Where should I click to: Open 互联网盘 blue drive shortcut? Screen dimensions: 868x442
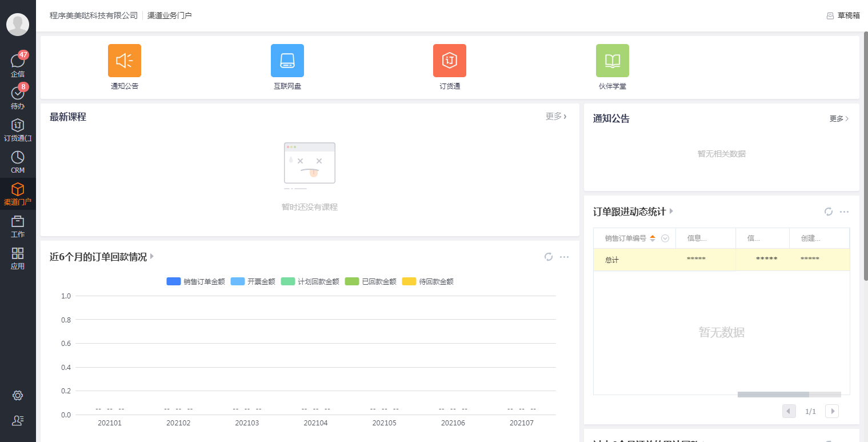pyautogui.click(x=287, y=61)
